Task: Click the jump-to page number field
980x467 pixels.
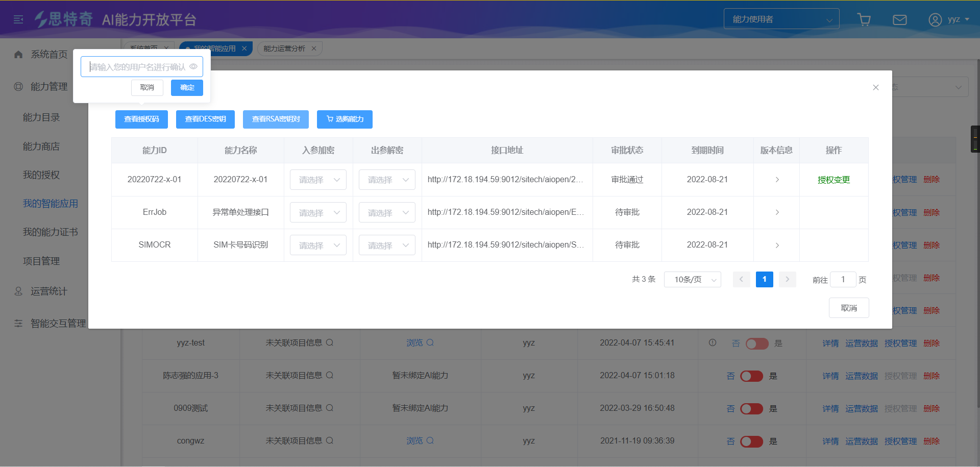Action: (843, 279)
